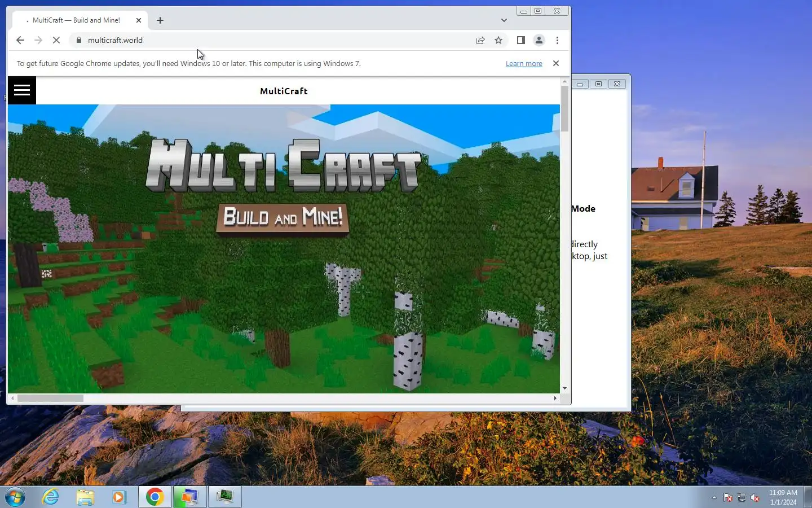812x508 pixels.
Task: Open Action Center flag icon
Action: pos(728,498)
